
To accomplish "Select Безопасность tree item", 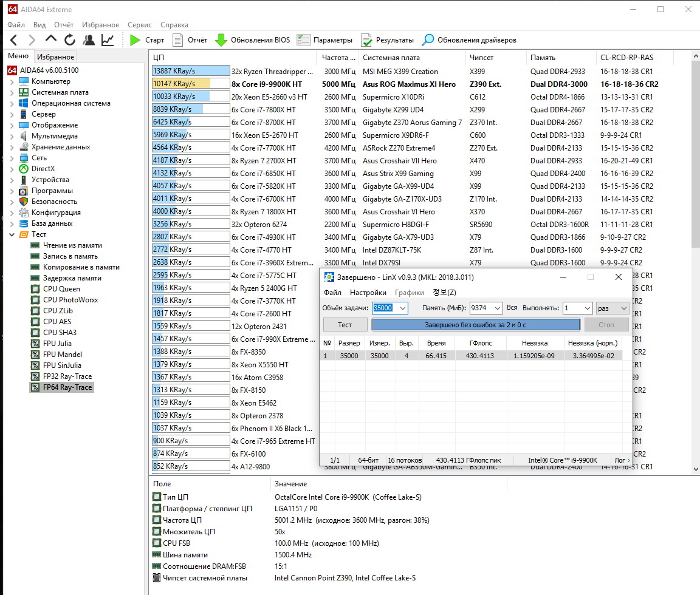I will tap(54, 202).
